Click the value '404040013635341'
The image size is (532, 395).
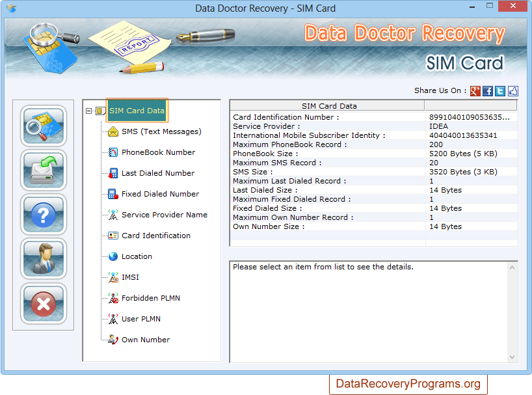coord(463,135)
